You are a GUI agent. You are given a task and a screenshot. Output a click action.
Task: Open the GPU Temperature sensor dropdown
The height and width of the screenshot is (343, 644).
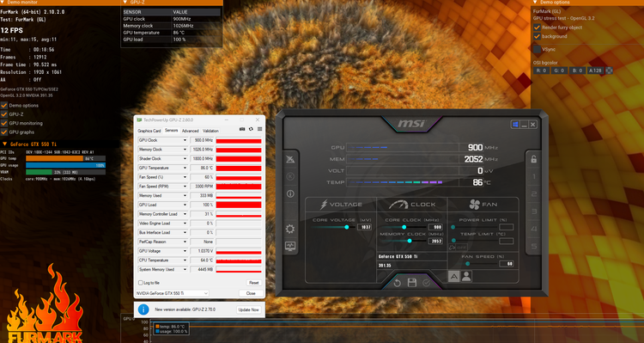(x=185, y=168)
